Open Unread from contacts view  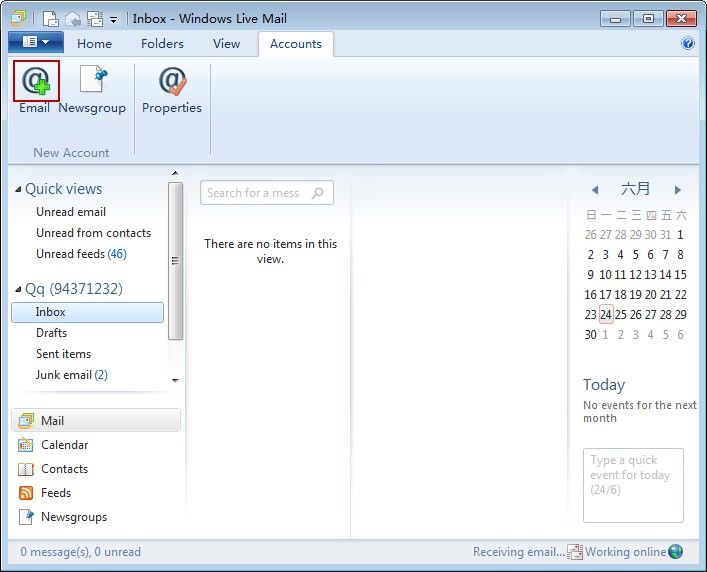pyautogui.click(x=93, y=233)
